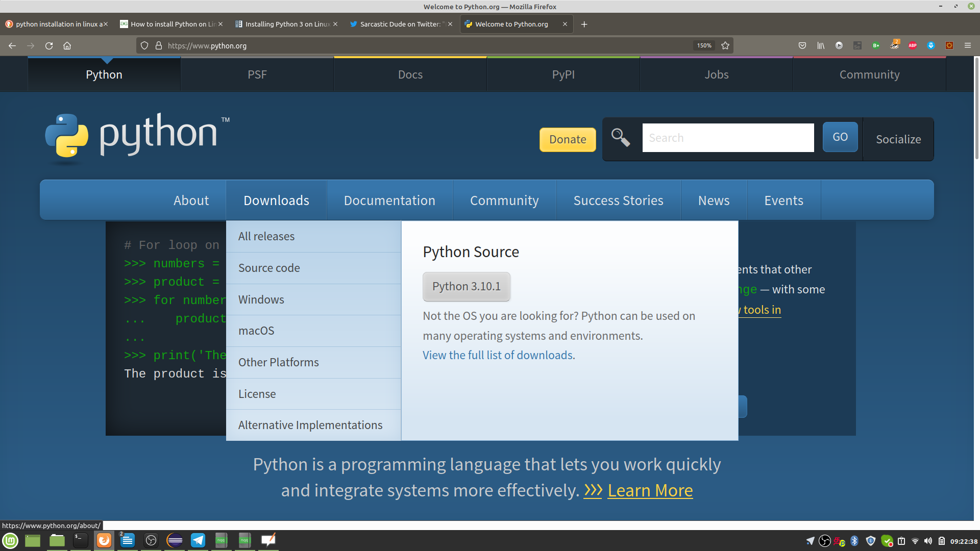Reload the current page
The height and width of the screenshot is (551, 980).
click(x=49, y=45)
